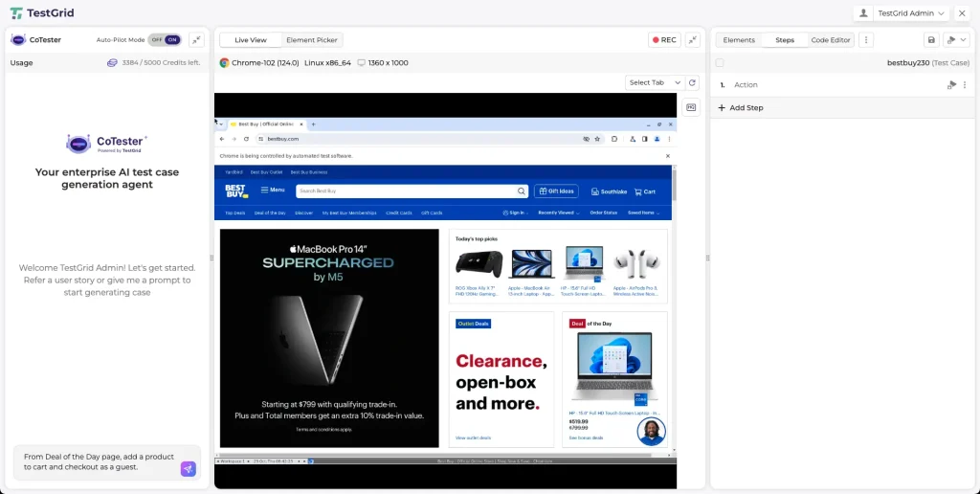980x494 pixels.
Task: Refresh the live view tab list
Action: (x=693, y=83)
